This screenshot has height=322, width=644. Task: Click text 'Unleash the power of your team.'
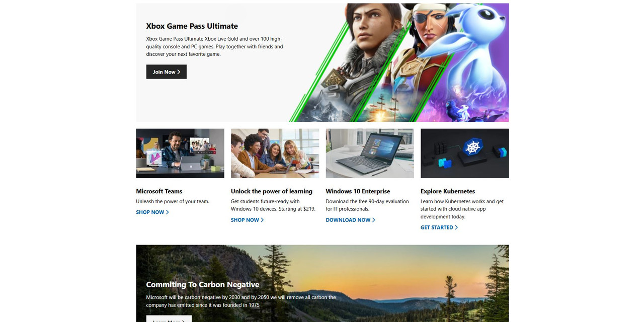coord(173,202)
